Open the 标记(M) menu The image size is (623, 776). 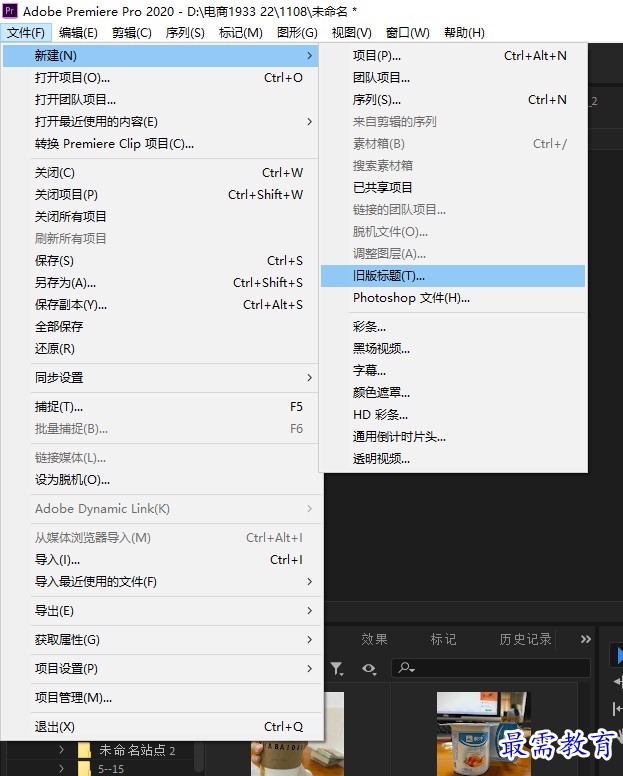pos(240,33)
